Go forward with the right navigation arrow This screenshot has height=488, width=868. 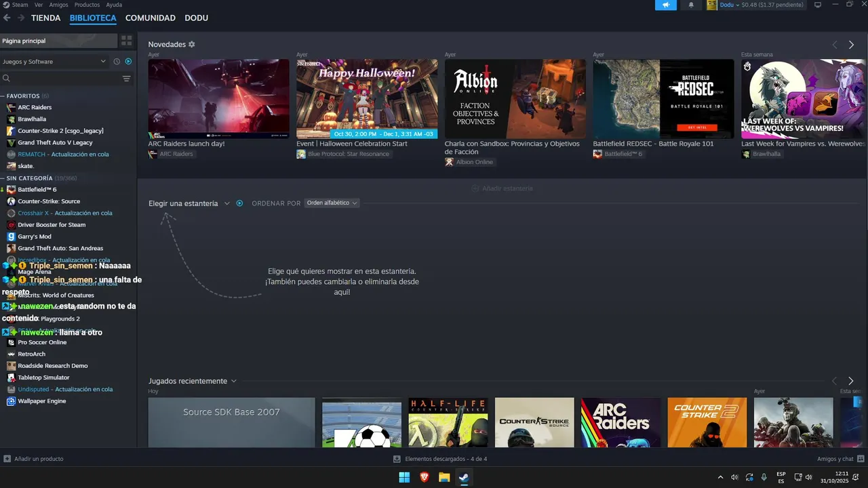pyautogui.click(x=21, y=18)
